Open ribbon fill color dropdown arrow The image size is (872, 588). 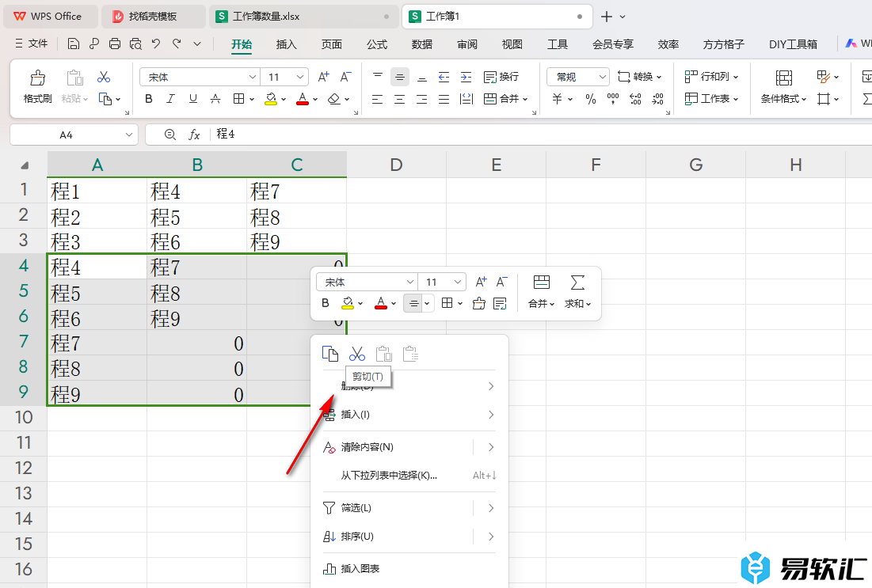click(284, 100)
